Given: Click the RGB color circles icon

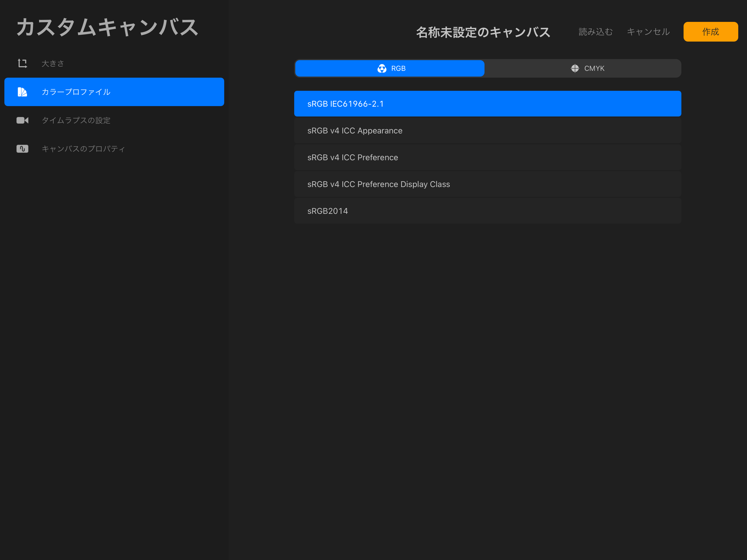Looking at the screenshot, I should point(382,69).
